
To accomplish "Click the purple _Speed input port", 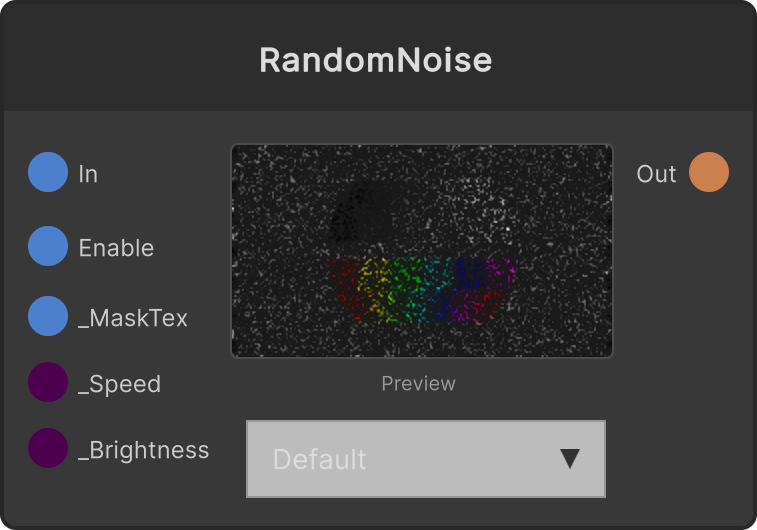I will point(48,382).
